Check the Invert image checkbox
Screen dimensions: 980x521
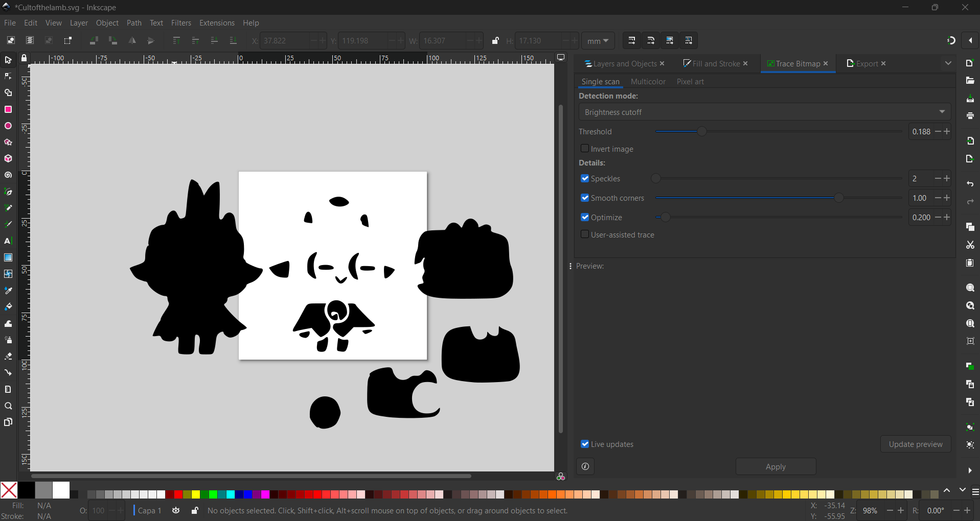click(x=585, y=148)
